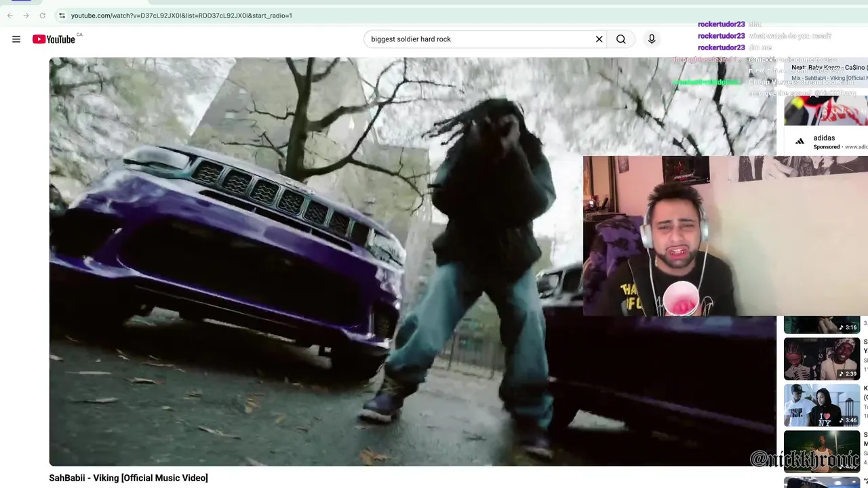This screenshot has height=488, width=868.
Task: Click the 'adidas' advertiser name
Action: (824, 138)
